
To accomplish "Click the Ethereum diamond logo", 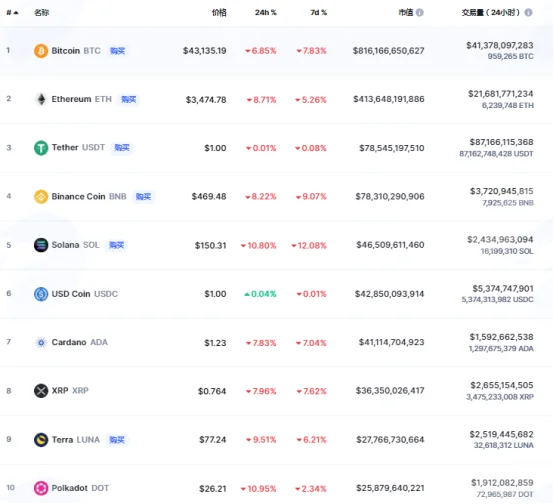I will pyautogui.click(x=41, y=99).
